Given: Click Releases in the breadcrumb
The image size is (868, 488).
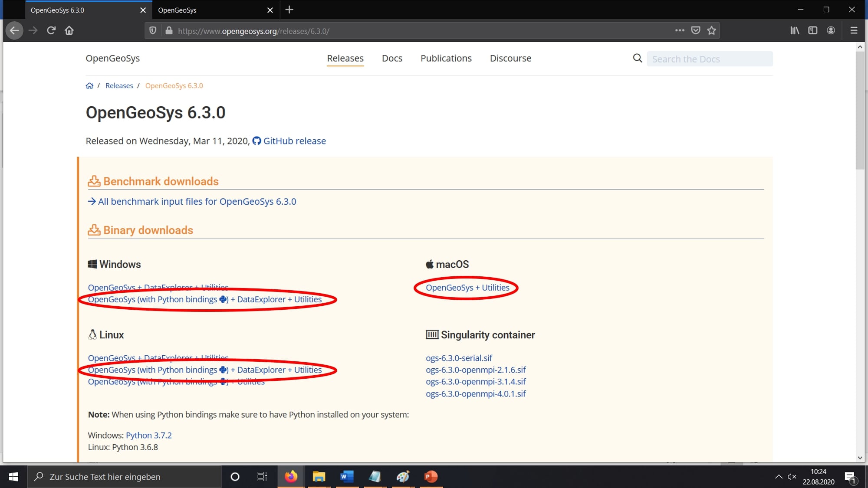Looking at the screenshot, I should 119,85.
